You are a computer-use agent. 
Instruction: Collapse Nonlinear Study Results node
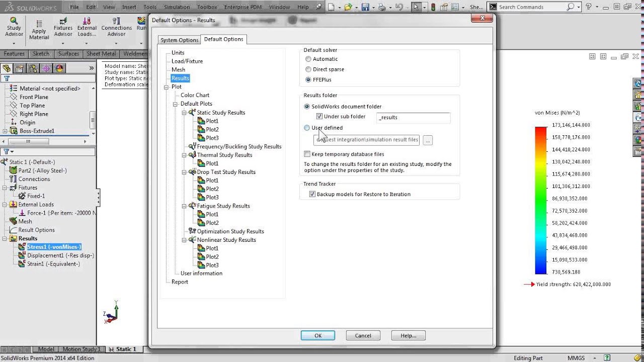click(185, 240)
